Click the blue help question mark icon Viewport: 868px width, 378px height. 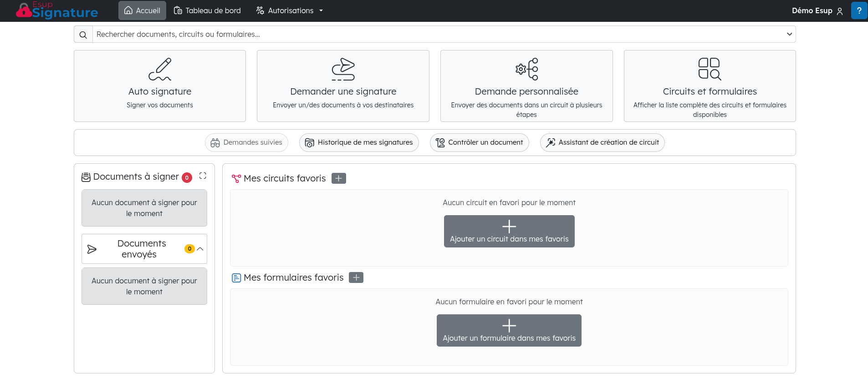coord(859,10)
